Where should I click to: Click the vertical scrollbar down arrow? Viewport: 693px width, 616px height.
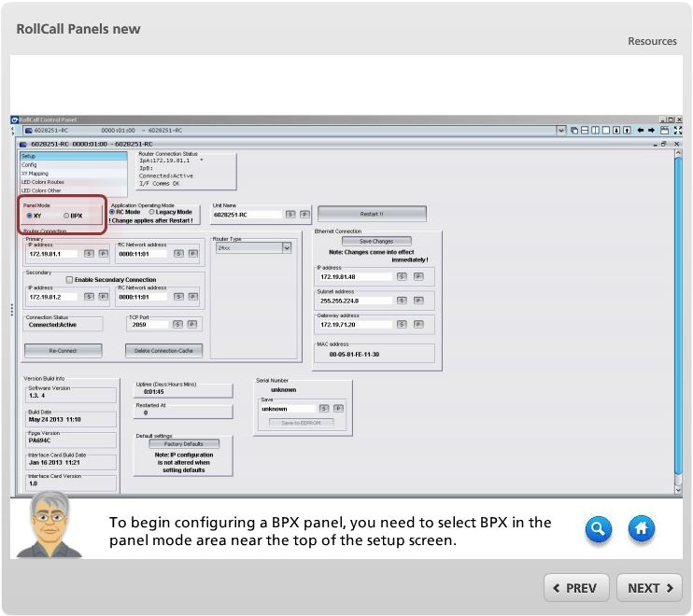click(x=678, y=488)
